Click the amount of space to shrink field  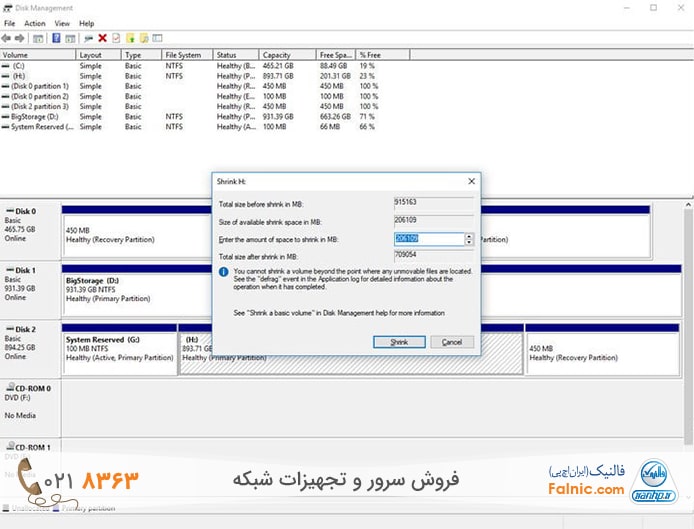(428, 239)
